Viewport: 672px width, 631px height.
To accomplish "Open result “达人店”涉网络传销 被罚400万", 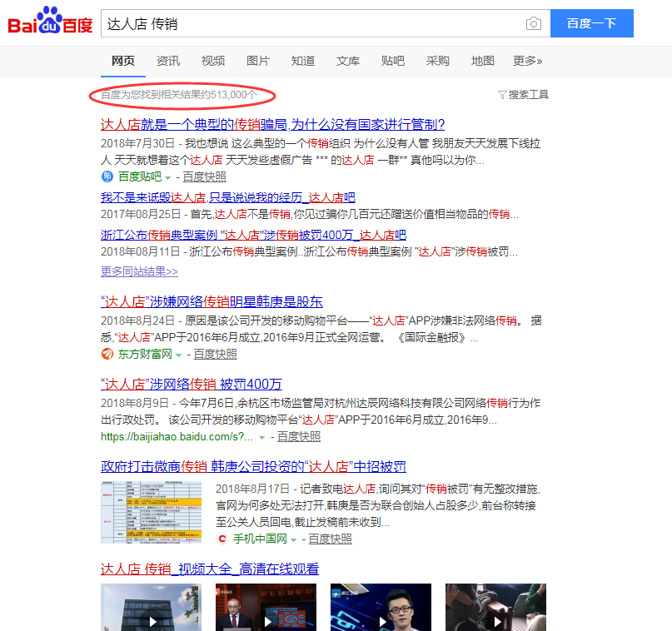I will pyautogui.click(x=192, y=385).
